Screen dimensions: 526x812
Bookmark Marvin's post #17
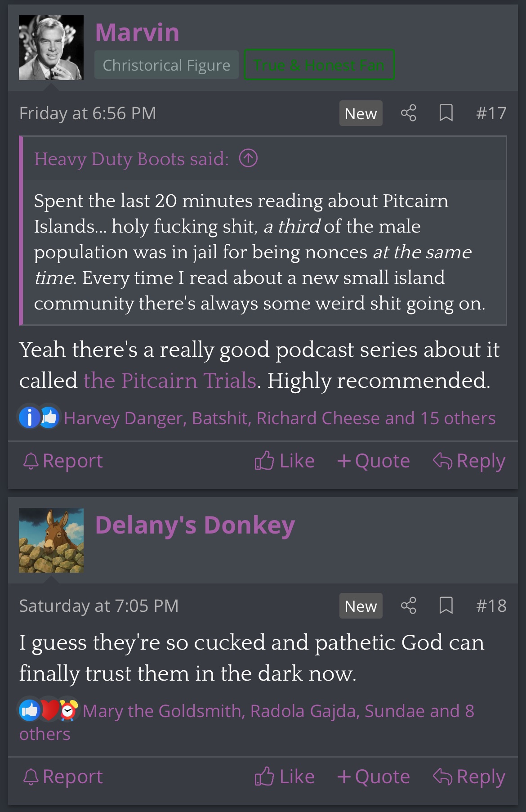446,113
